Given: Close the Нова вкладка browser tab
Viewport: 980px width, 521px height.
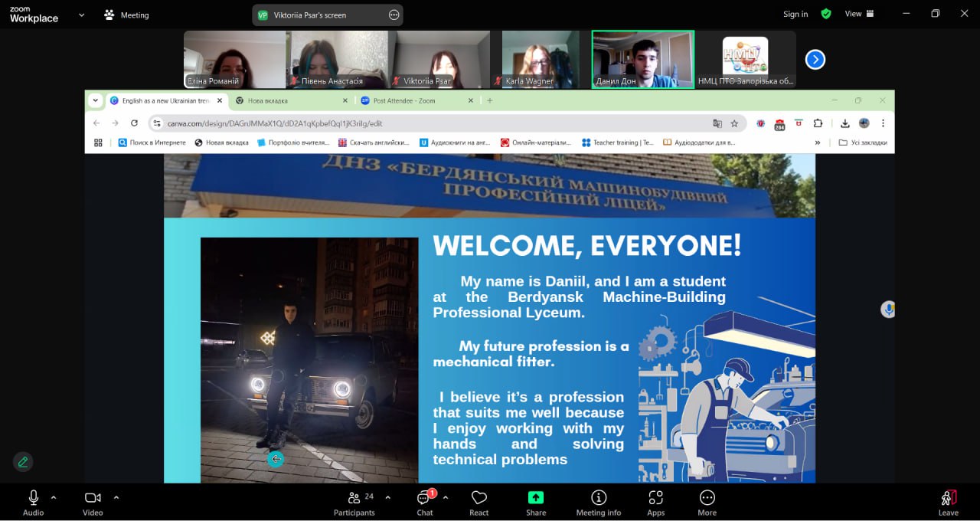Looking at the screenshot, I should [345, 100].
